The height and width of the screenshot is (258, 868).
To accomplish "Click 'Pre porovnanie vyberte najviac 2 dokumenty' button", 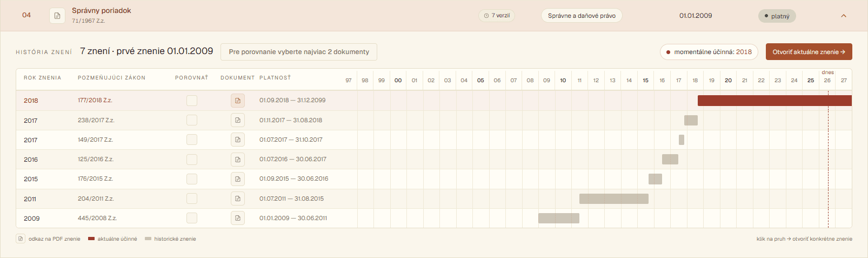I will (x=299, y=52).
